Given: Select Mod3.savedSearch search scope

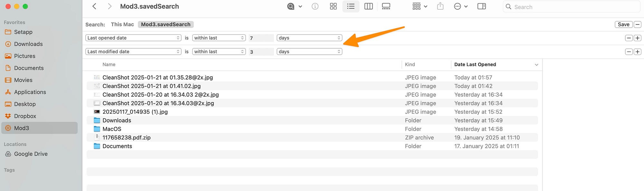Looking at the screenshot, I should pyautogui.click(x=166, y=24).
